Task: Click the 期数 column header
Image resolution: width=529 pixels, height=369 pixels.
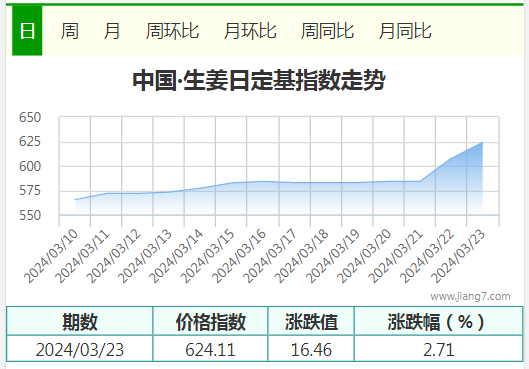Action: point(80,321)
